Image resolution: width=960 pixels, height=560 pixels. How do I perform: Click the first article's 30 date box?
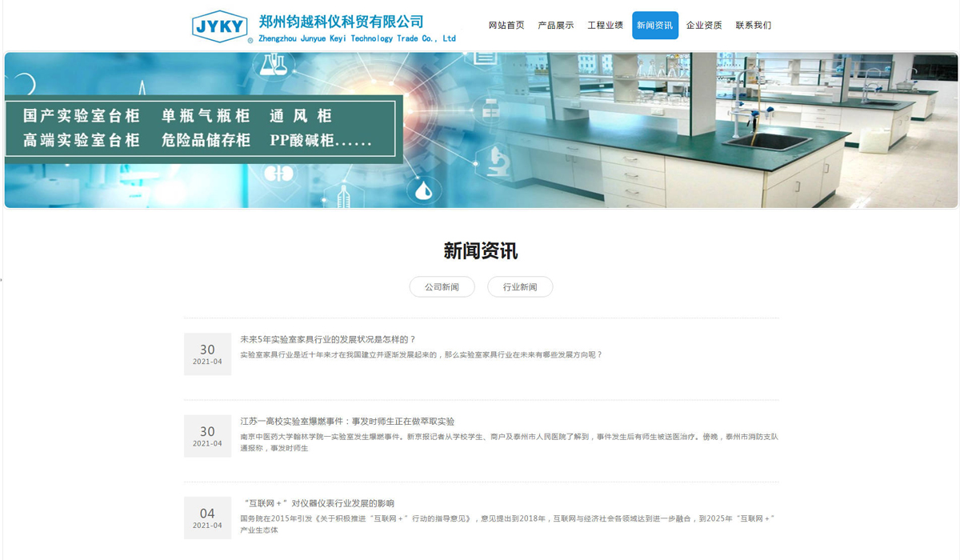(x=207, y=354)
